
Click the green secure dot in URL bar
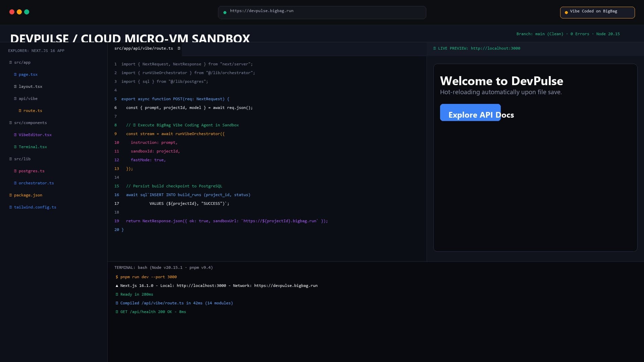coord(225,12)
